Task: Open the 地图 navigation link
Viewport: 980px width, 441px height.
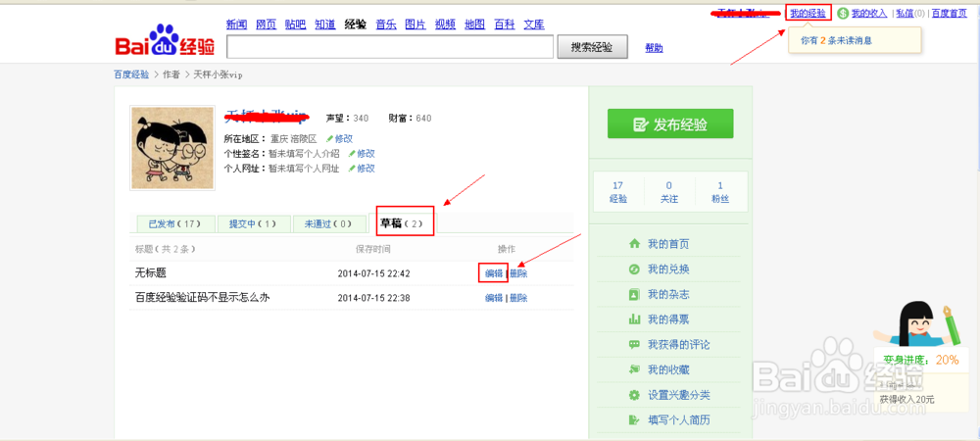Action: 475,24
